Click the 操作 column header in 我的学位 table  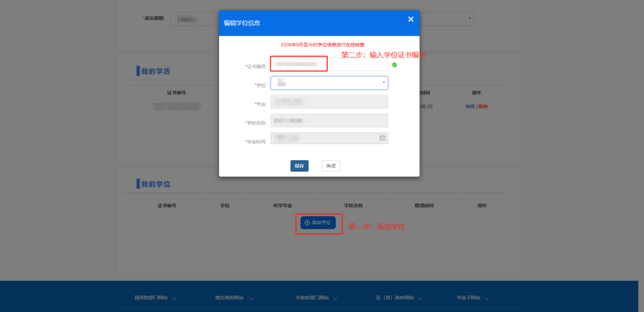pyautogui.click(x=482, y=206)
